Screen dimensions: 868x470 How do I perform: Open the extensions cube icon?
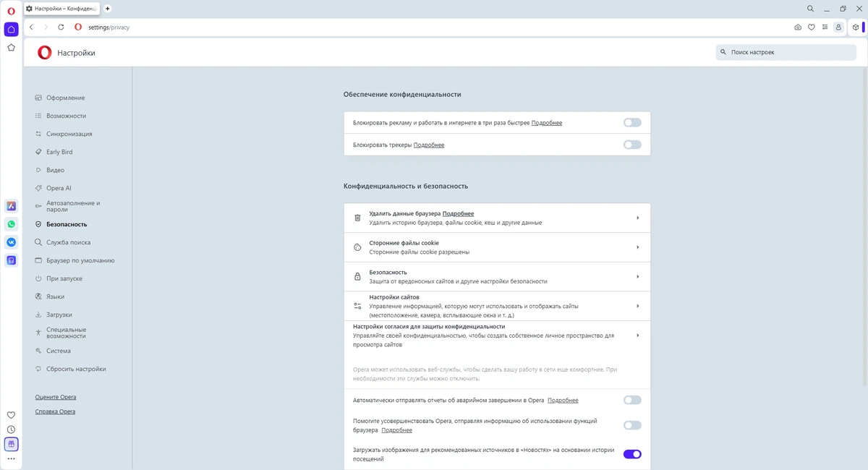[855, 27]
